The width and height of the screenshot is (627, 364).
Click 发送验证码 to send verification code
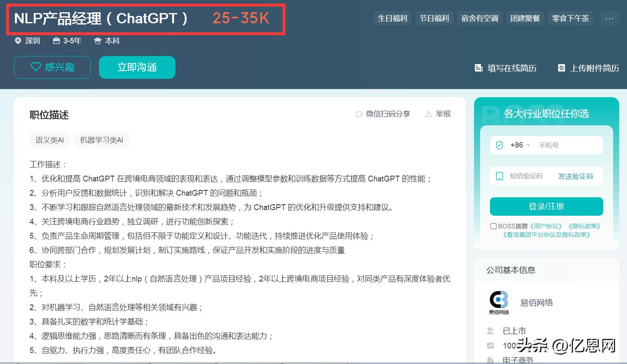[x=575, y=176]
